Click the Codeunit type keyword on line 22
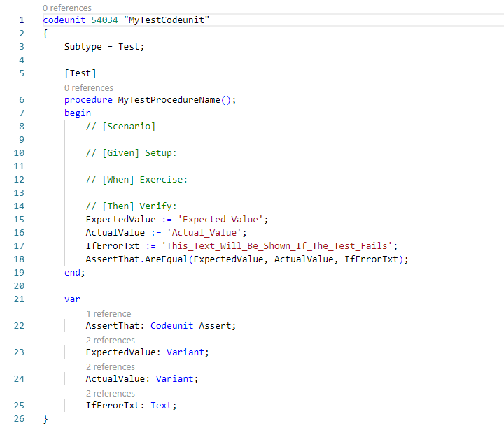The height and width of the screenshot is (442, 504). click(x=171, y=326)
